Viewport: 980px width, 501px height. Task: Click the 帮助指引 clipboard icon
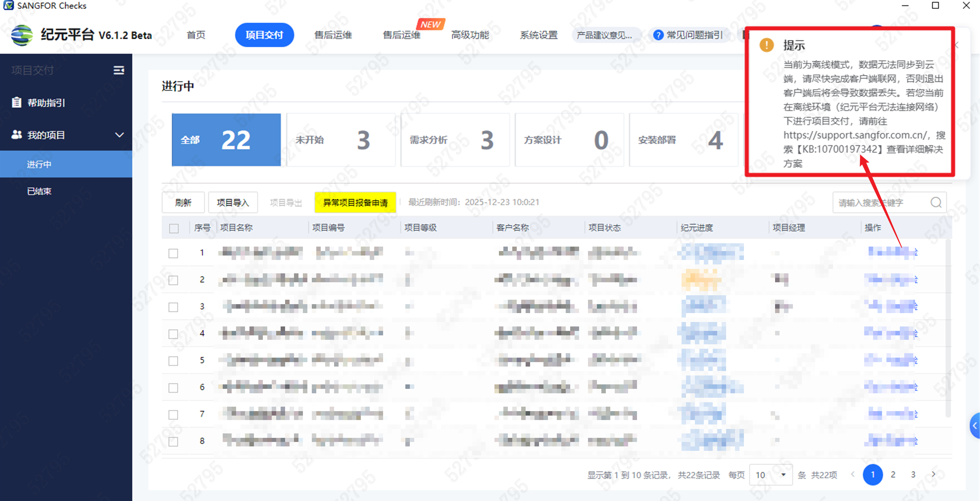(16, 103)
